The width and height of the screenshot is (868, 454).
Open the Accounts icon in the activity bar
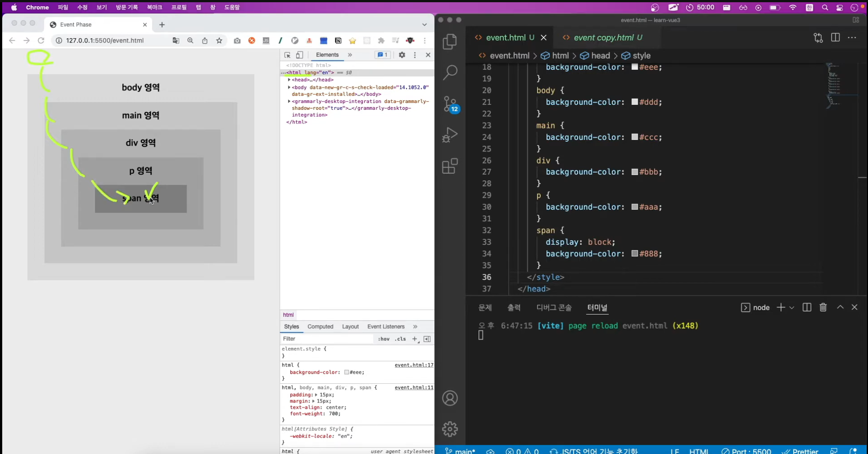point(450,398)
